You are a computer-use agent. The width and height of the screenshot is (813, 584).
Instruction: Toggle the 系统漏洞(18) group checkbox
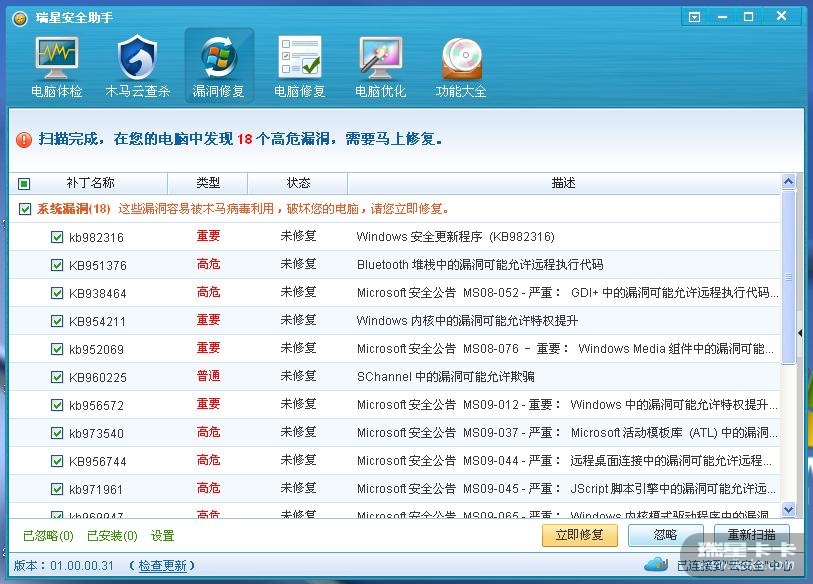tap(25, 210)
